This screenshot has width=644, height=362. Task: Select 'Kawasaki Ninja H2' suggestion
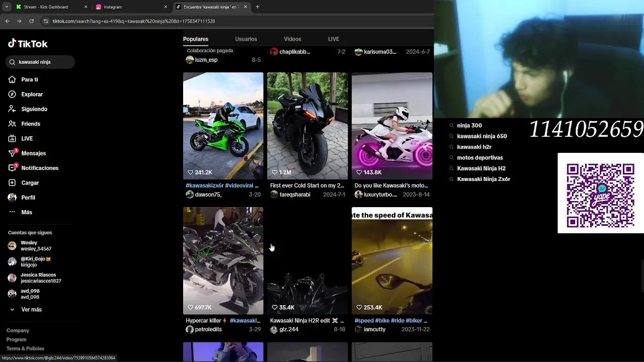(481, 168)
